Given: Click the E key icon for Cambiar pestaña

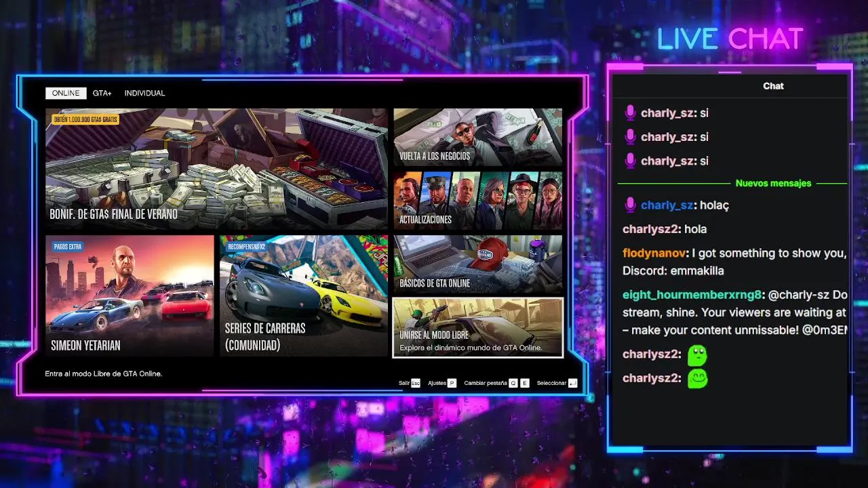Looking at the screenshot, I should point(525,383).
